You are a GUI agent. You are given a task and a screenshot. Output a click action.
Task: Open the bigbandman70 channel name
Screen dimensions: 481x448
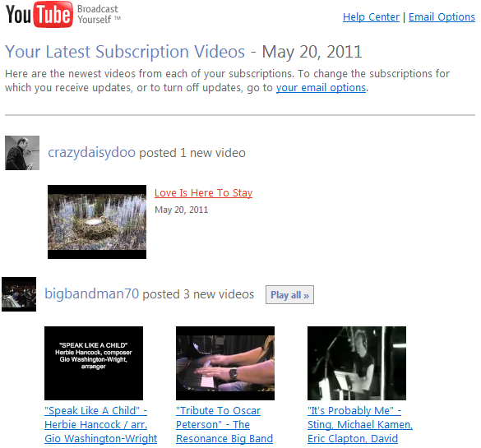click(92, 293)
